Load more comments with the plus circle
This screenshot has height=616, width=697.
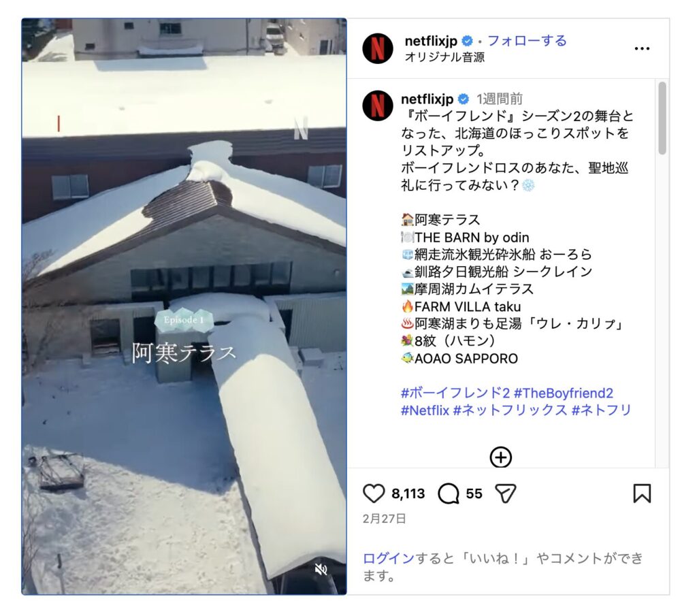point(501,457)
